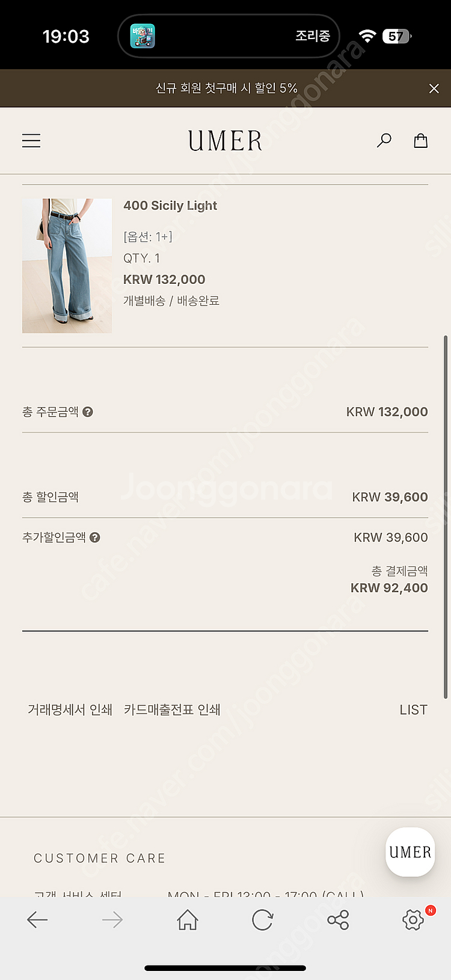Open the browser home page
This screenshot has height=980, width=451.
coord(188,920)
